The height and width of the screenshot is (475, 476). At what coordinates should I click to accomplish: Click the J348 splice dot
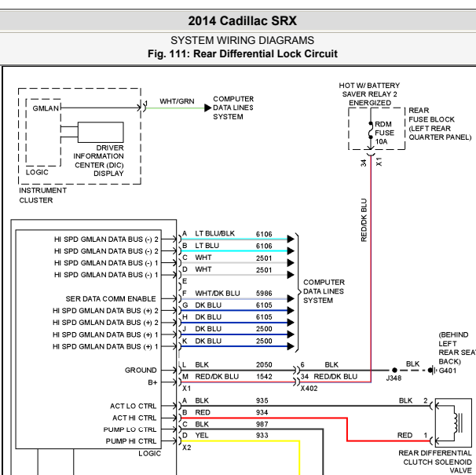point(394,370)
